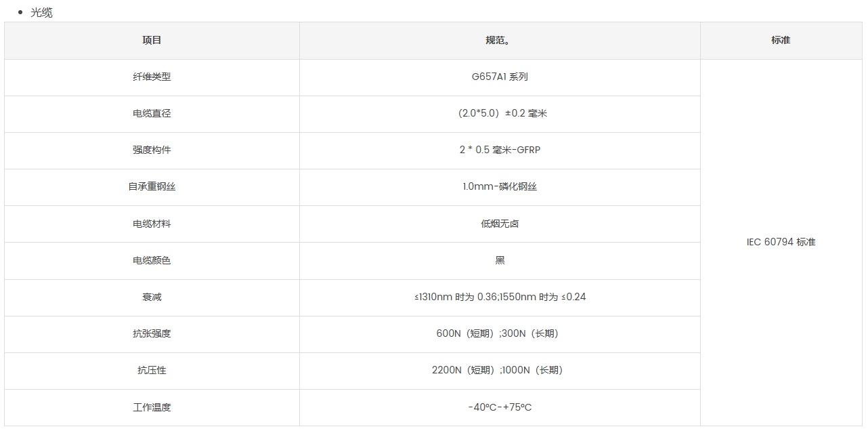Viewport: 868px width, 431px height.
Task: Select the 纤维类型 row label
Action: (x=152, y=77)
